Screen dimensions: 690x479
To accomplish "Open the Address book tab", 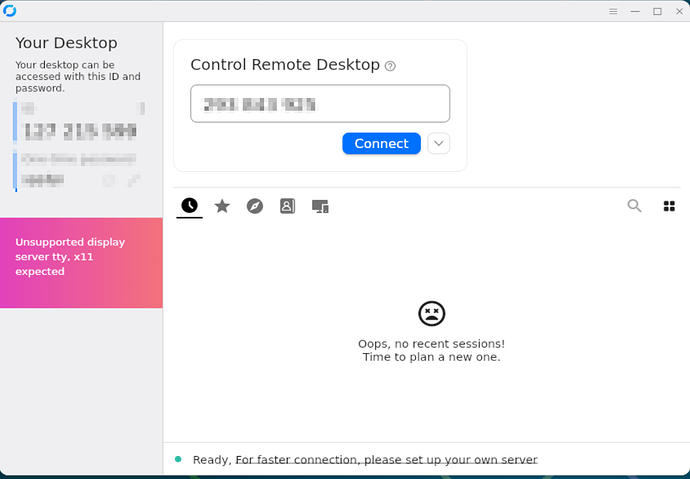I will coord(287,206).
